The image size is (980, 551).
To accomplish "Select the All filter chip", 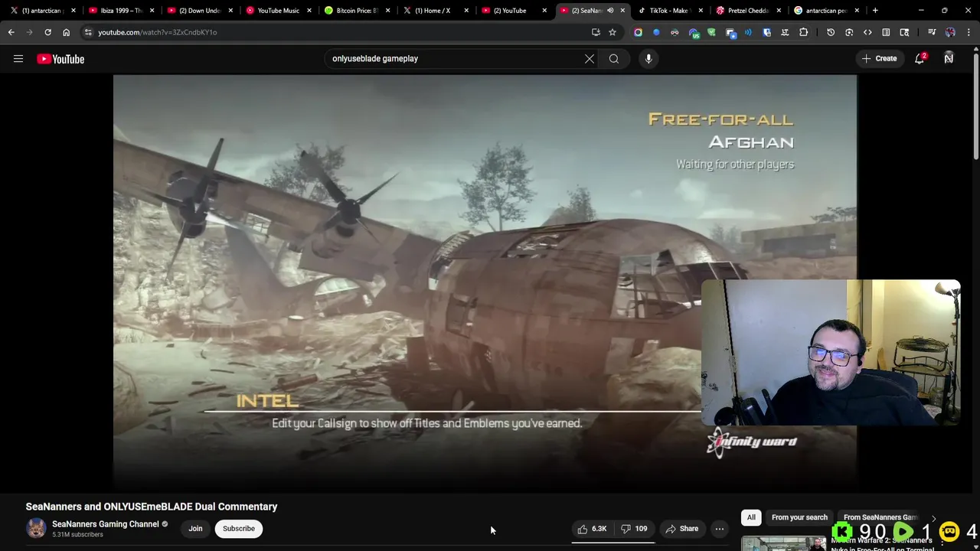I will (x=751, y=518).
